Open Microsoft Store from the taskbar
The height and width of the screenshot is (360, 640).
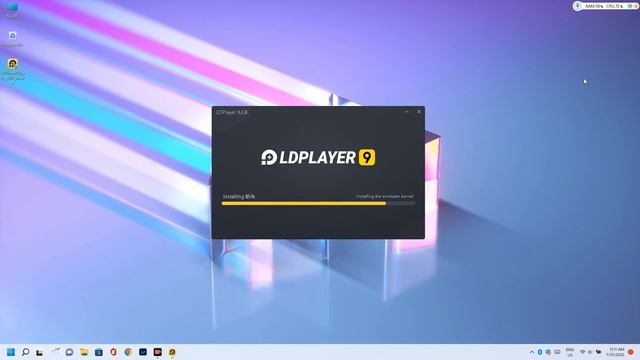coord(99,352)
